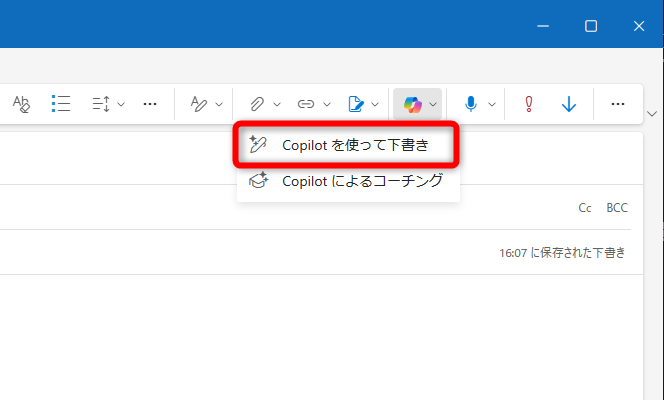664x400 pixels.
Task: Select Copilot によるコーチング menu item
Action: coord(348,181)
